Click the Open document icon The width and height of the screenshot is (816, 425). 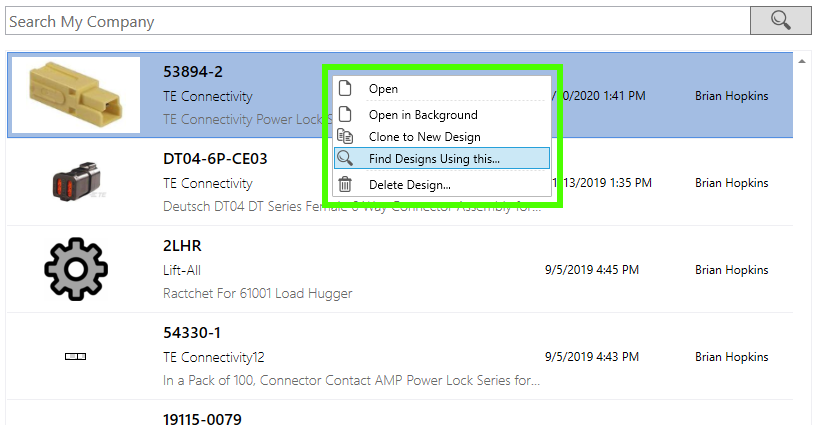[x=345, y=88]
